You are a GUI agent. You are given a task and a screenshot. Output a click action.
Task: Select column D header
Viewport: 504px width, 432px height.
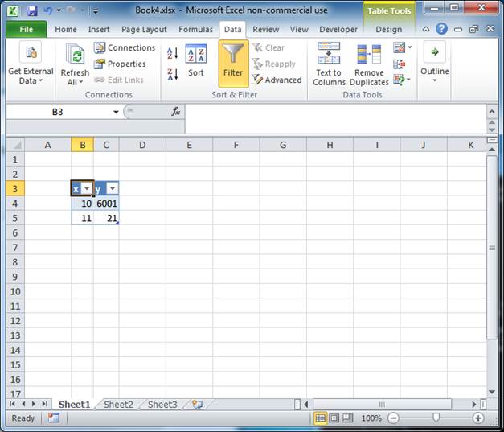[x=142, y=145]
